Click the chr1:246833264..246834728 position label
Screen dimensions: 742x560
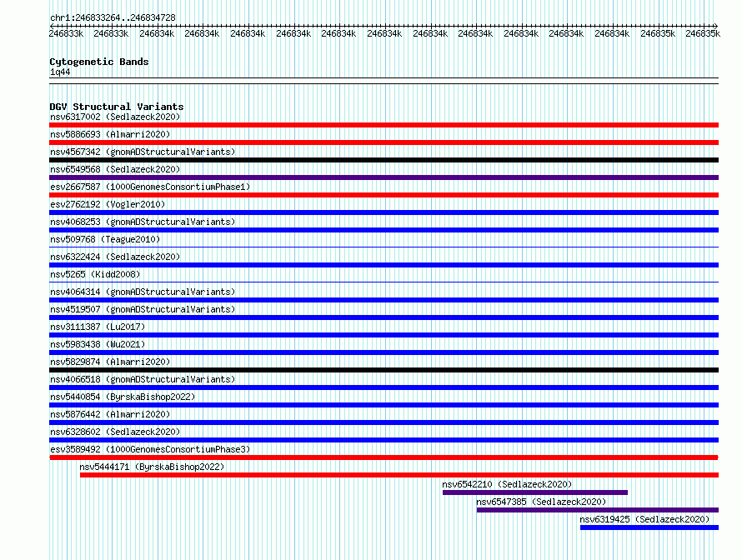[x=113, y=17]
